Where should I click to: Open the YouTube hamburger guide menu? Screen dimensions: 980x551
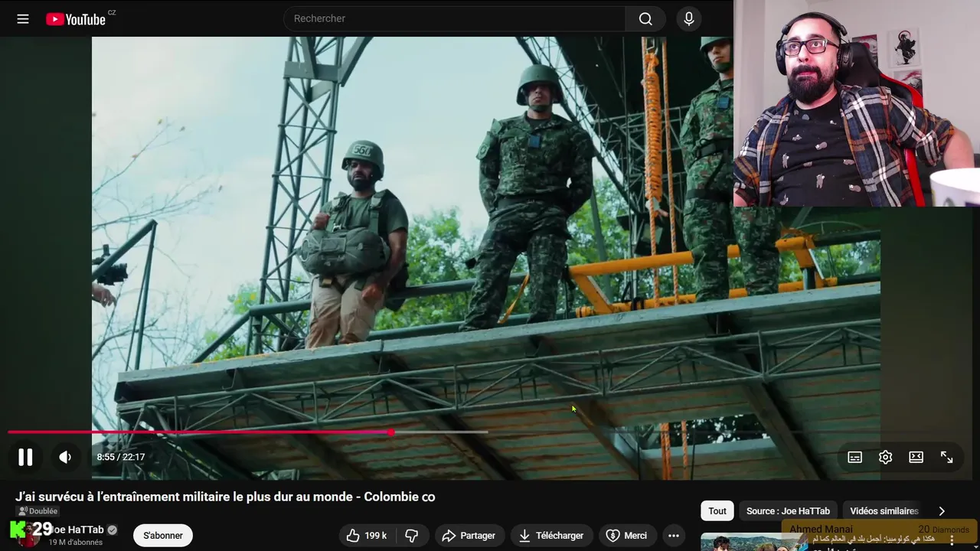(23, 19)
